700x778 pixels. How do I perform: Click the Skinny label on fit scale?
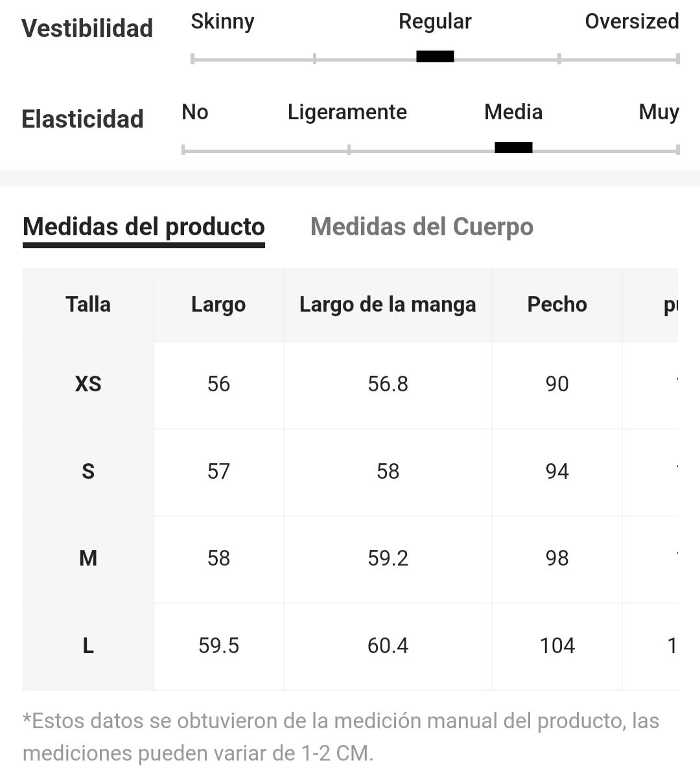(x=222, y=21)
